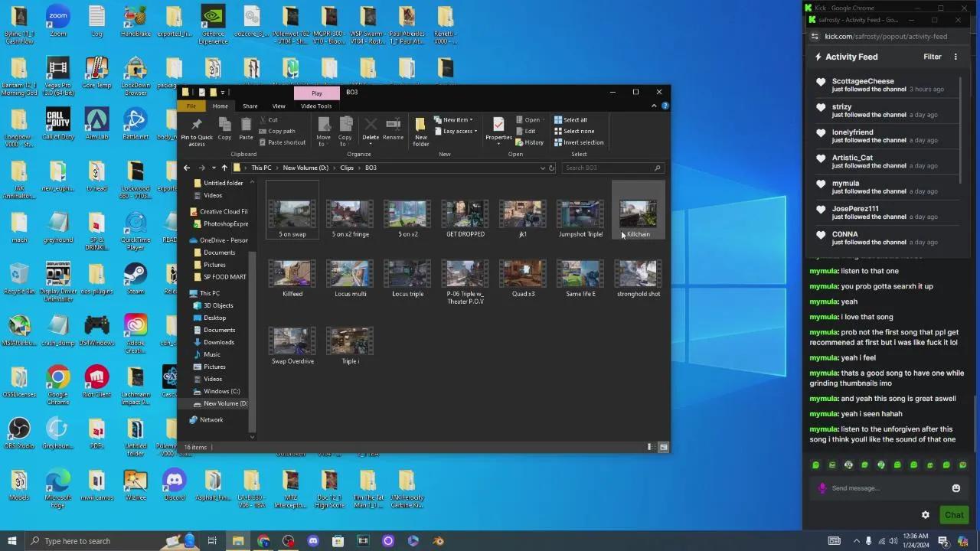This screenshot has width=980, height=551.
Task: Click site info icon in Kick address bar
Action: tap(815, 36)
